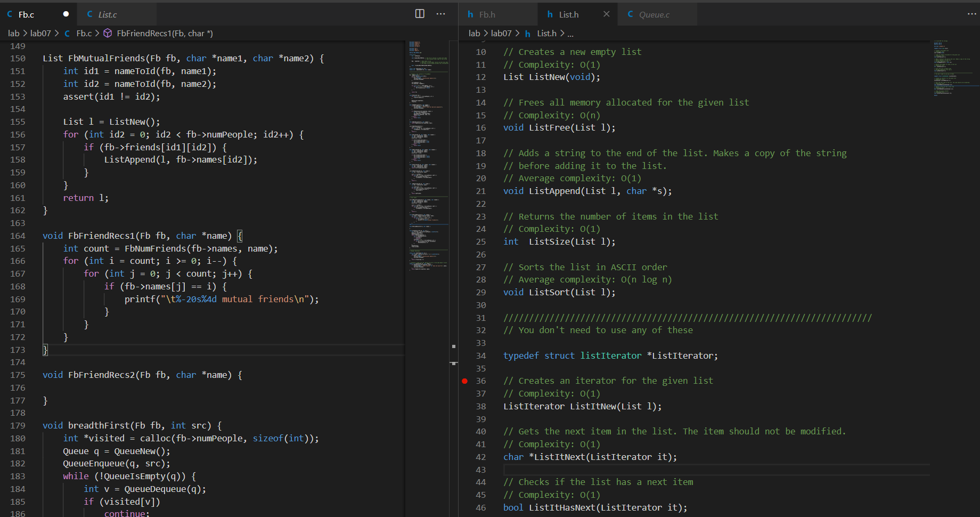The width and height of the screenshot is (980, 517).
Task: Click the C icon on the Queue.c tab
Action: tap(631, 14)
